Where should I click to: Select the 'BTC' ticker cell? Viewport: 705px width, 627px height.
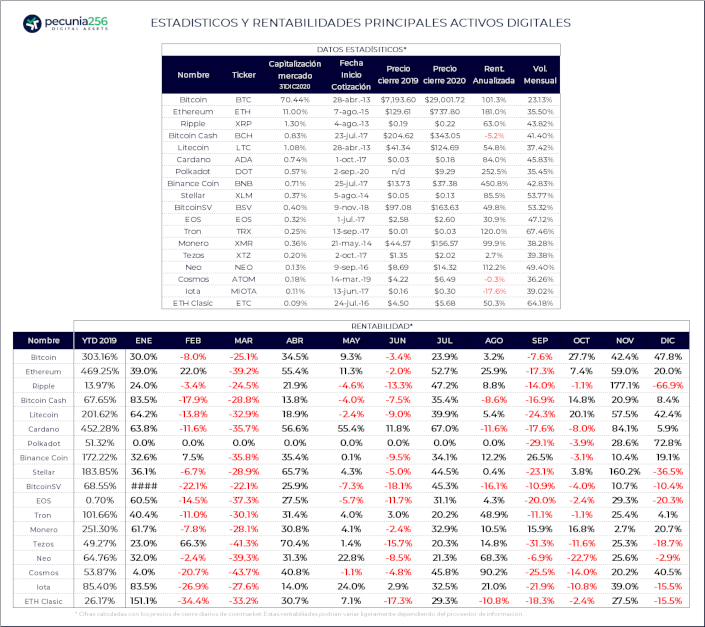(243, 100)
